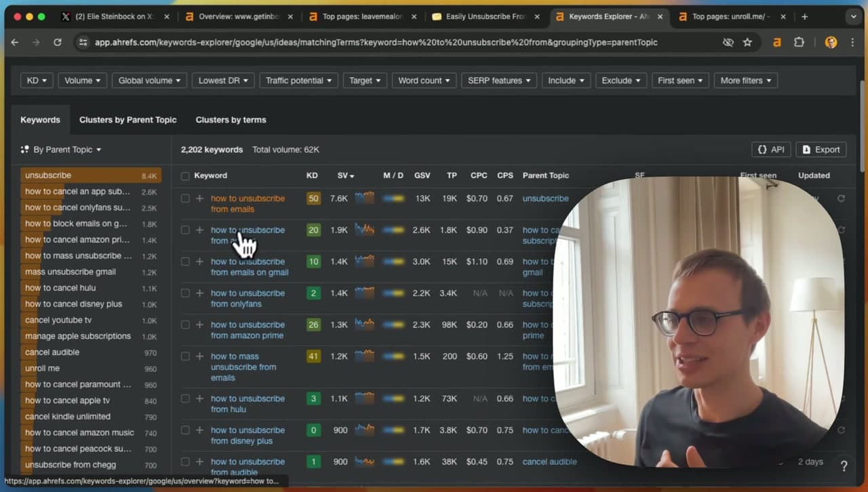
Task: Open the Volume filter dropdown
Action: (83, 81)
